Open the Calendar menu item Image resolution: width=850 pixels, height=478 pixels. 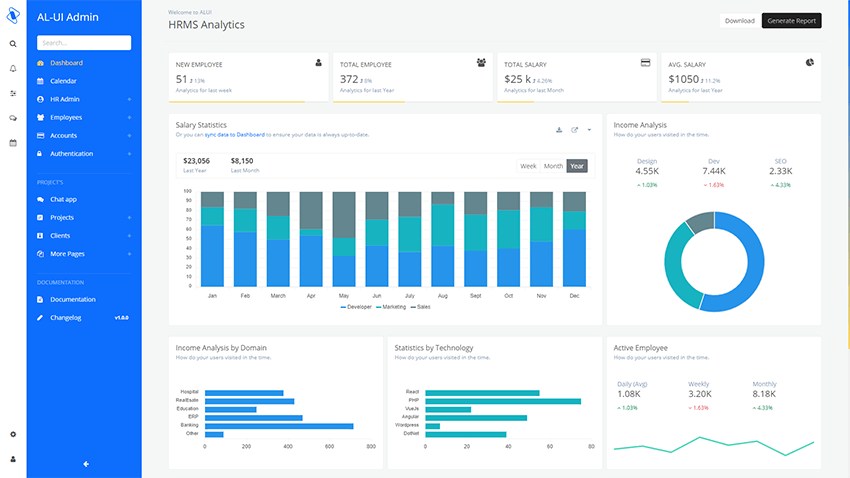(x=63, y=81)
